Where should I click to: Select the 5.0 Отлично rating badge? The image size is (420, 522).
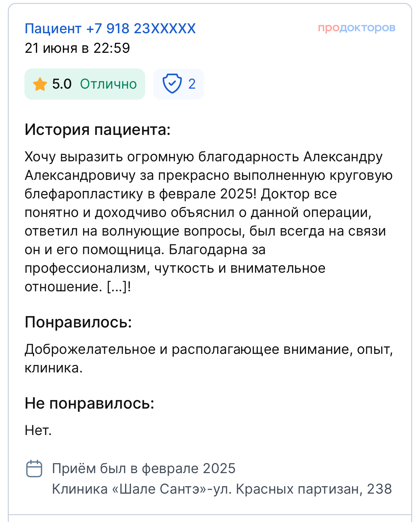[x=85, y=84]
